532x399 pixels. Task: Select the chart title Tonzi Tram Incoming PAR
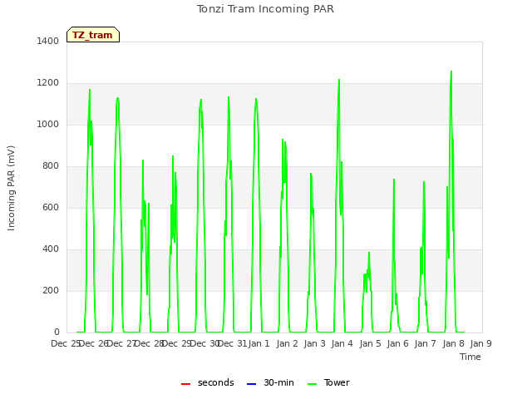point(265,9)
